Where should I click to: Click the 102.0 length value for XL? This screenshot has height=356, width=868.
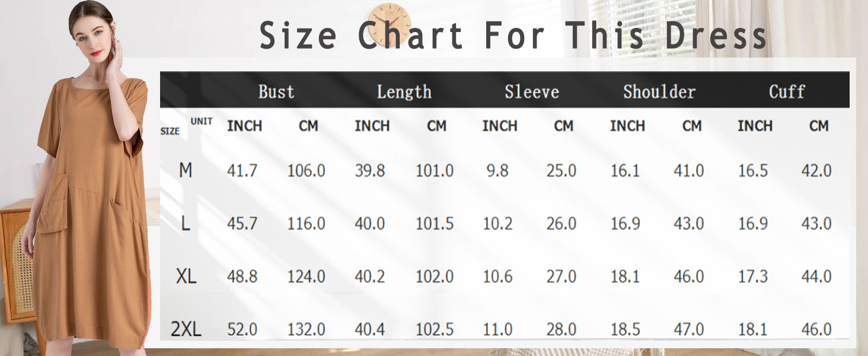tap(435, 276)
